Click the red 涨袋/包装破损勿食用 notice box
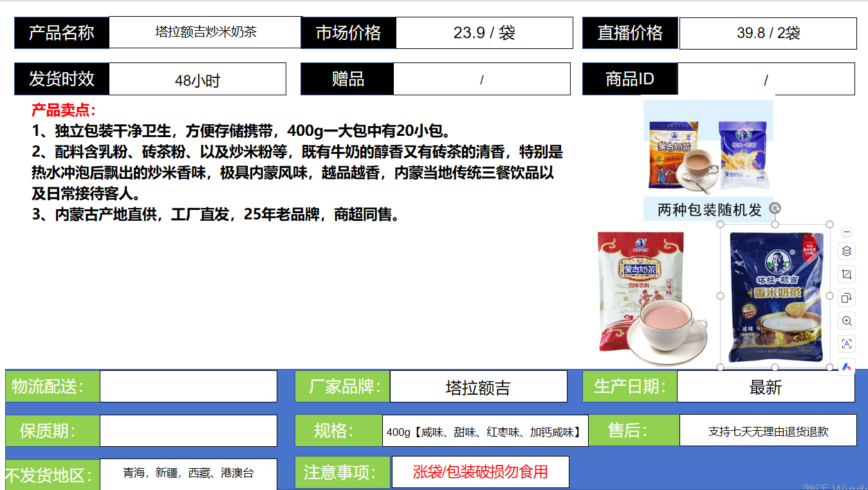This screenshot has width=868, height=490. [x=480, y=472]
